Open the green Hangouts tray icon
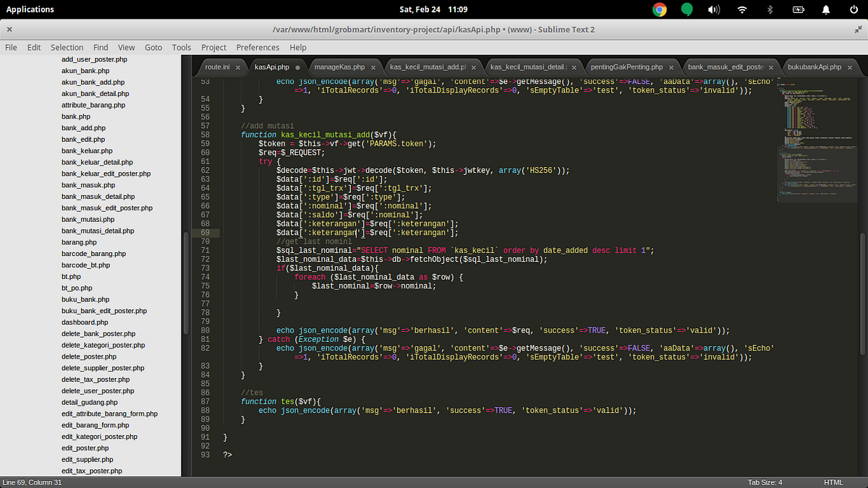This screenshot has height=488, width=868. coord(686,9)
